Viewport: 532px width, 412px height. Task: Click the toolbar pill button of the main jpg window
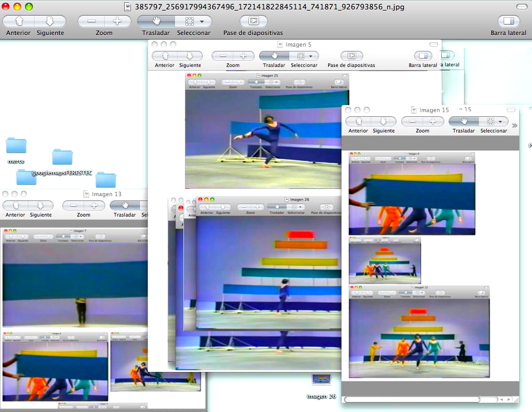(521, 7)
